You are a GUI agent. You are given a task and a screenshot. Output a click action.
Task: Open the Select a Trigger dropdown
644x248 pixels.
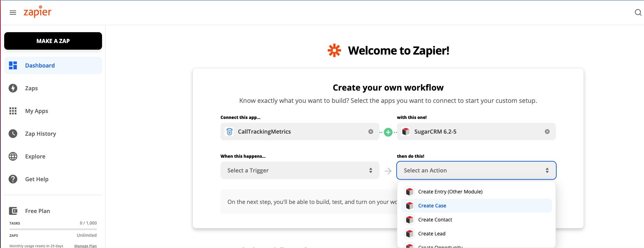click(300, 170)
